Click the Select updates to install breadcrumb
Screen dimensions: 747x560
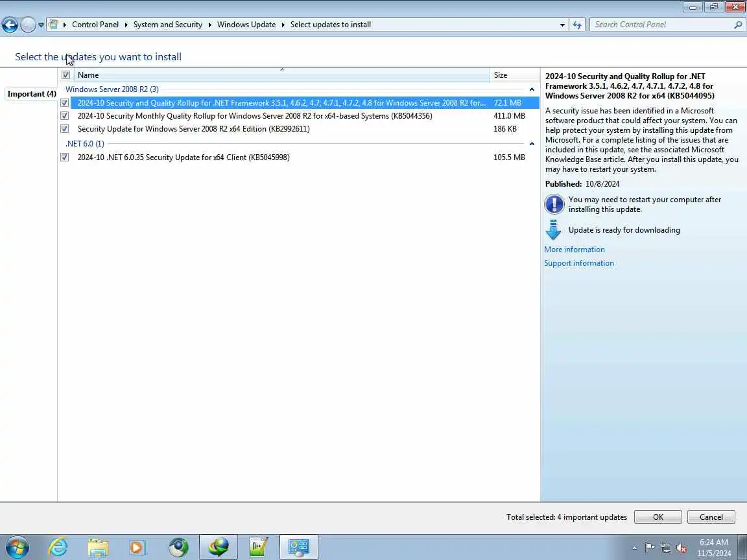click(331, 25)
